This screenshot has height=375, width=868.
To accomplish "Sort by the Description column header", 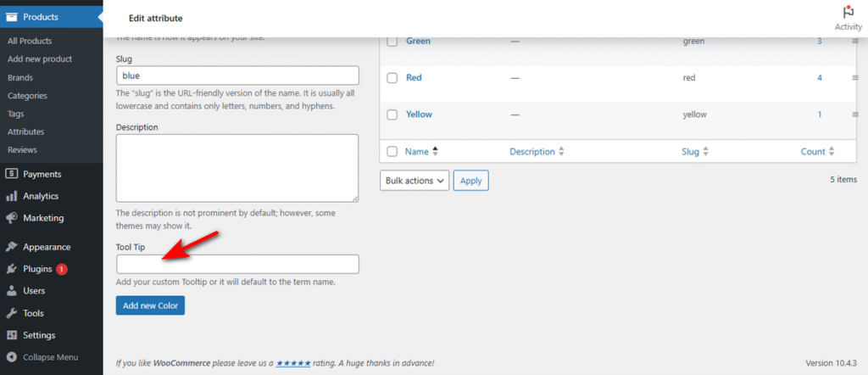I will 532,151.
